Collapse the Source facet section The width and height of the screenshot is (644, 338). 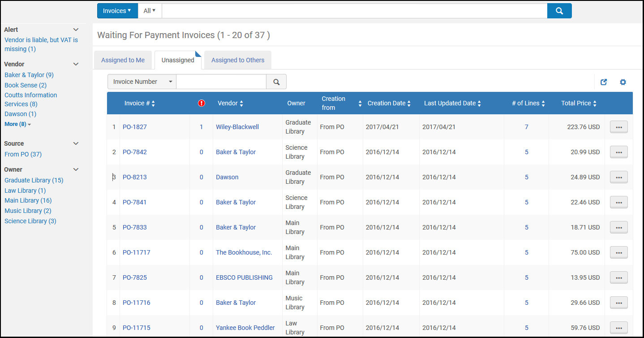(76, 143)
